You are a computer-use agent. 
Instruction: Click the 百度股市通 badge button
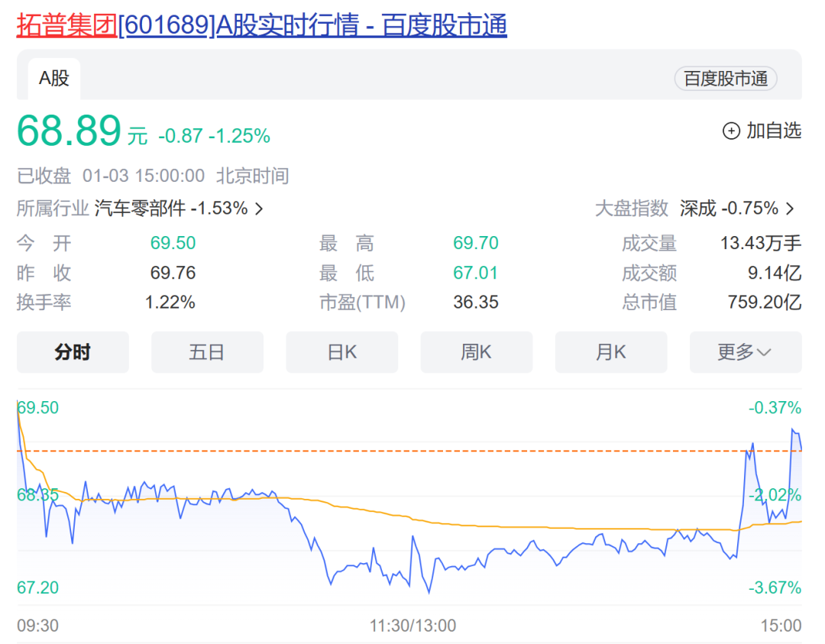[726, 79]
